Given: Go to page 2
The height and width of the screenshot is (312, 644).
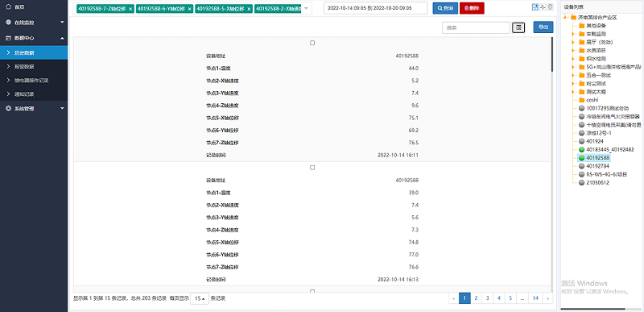Looking at the screenshot, I should coord(476,298).
